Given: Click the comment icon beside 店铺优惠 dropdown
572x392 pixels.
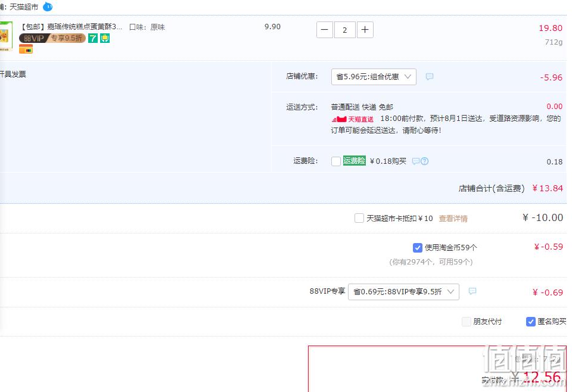Looking at the screenshot, I should click(430, 77).
